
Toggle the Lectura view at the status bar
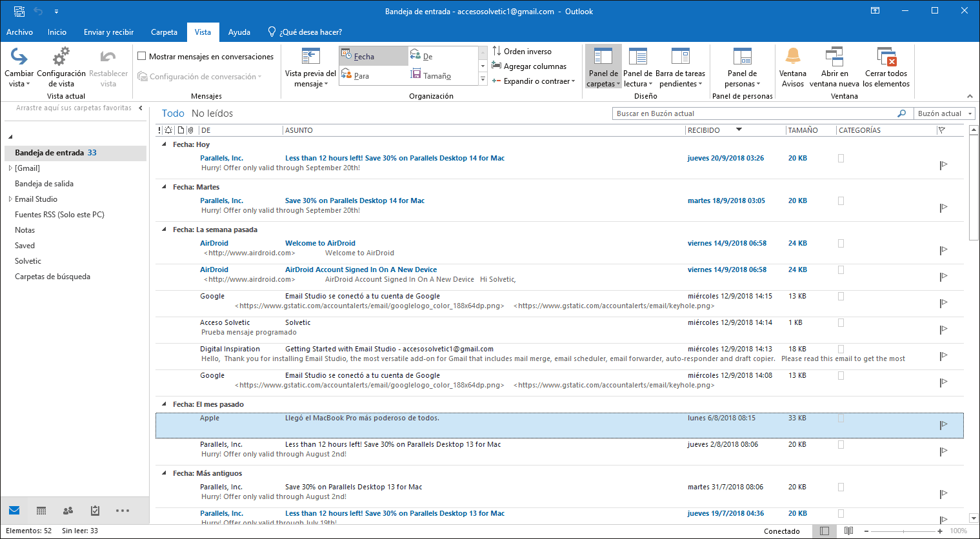point(848,531)
